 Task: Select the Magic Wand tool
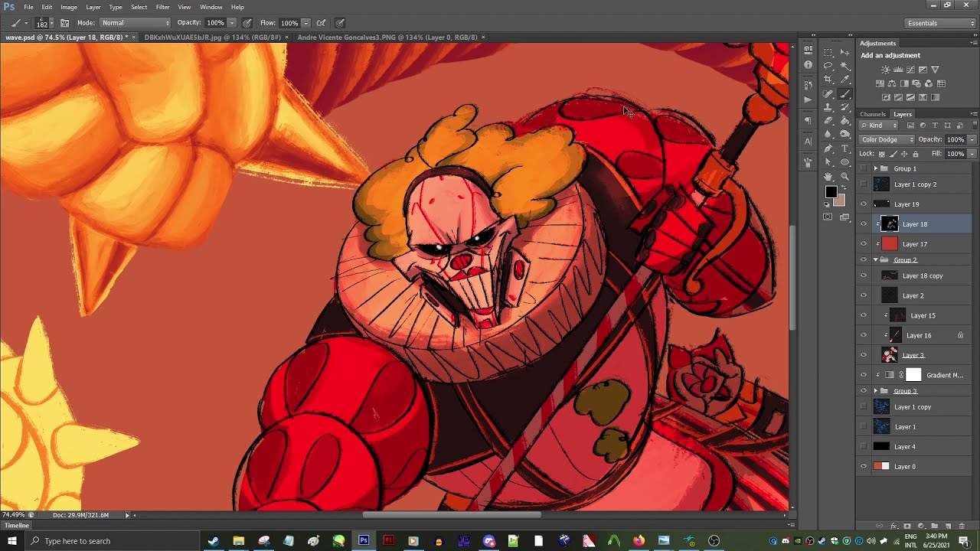tap(845, 67)
